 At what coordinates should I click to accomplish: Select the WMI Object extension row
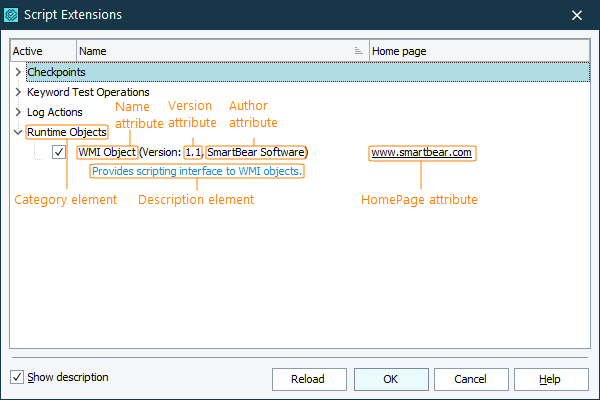point(105,152)
